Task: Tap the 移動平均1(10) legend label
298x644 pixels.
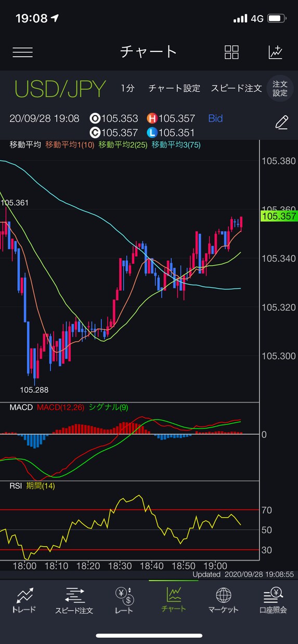Action: [x=70, y=145]
